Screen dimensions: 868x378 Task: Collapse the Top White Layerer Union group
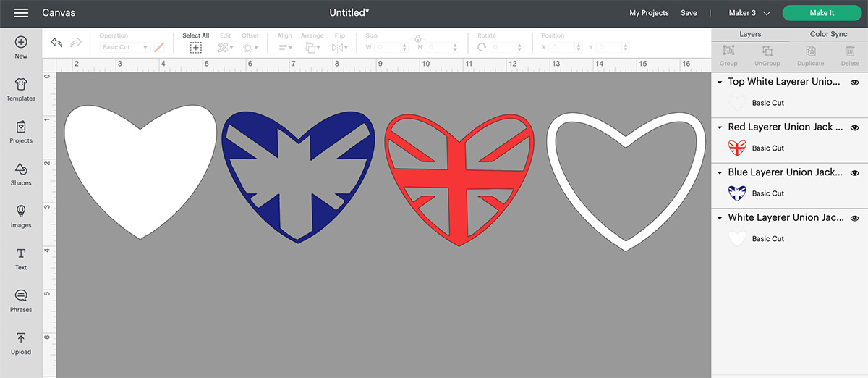point(720,83)
